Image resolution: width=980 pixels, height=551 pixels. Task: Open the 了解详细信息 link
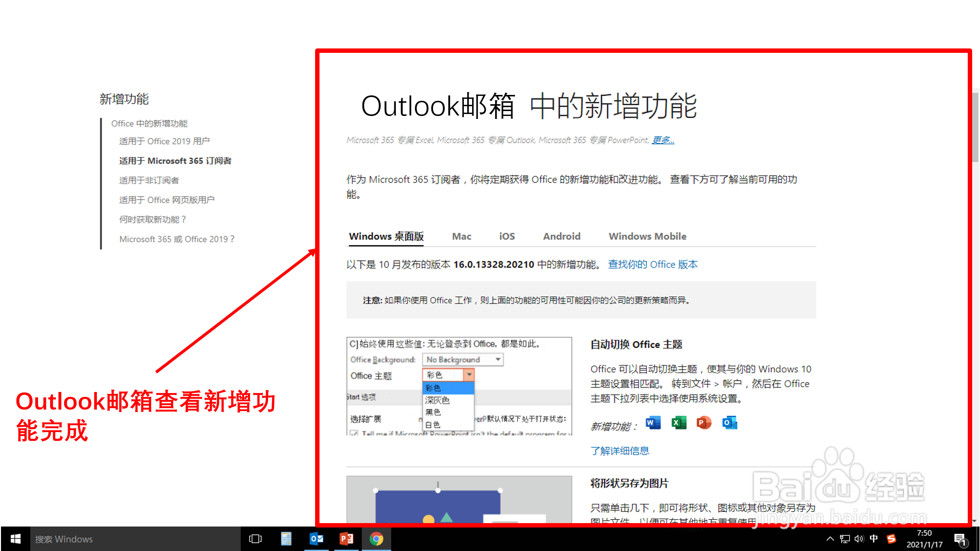[620, 451]
